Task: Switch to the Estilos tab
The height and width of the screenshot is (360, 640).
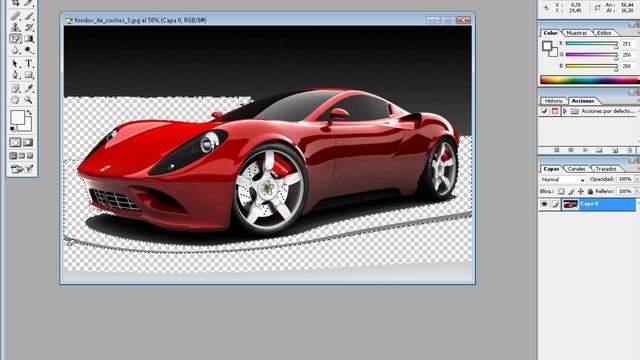Action: click(604, 33)
